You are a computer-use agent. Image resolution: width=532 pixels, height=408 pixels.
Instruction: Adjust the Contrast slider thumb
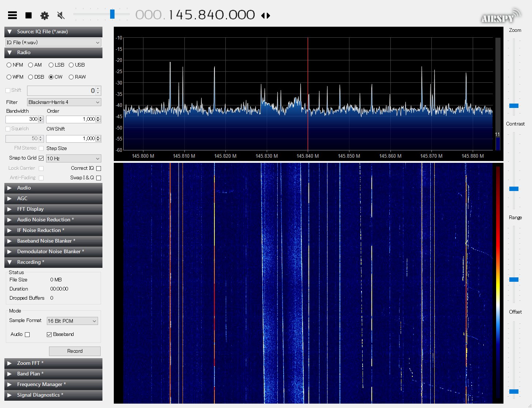tap(513, 188)
